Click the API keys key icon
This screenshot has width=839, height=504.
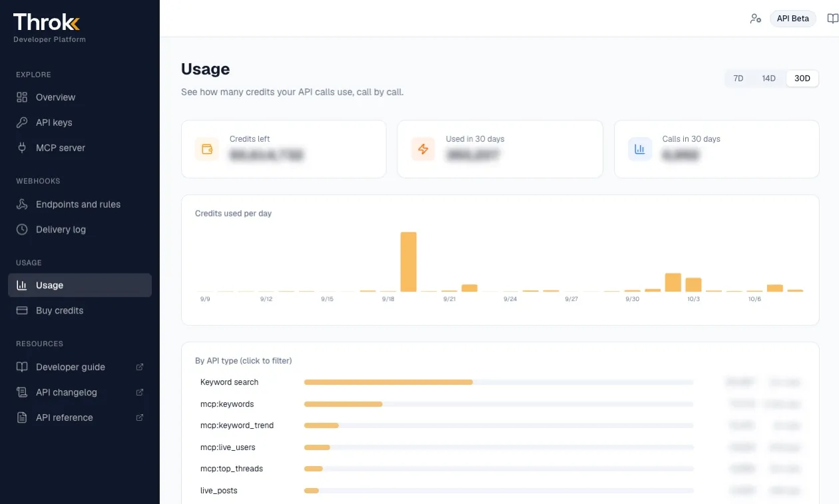click(x=22, y=123)
